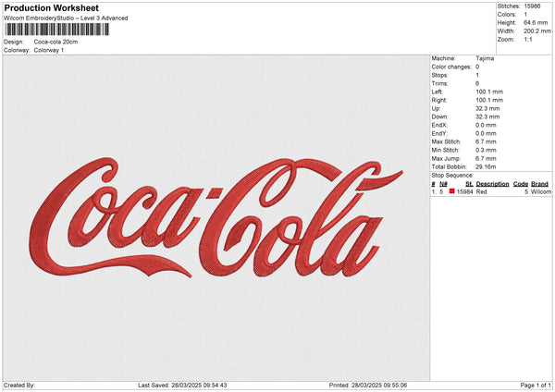Click the Coca-Cola embroidery design preview
Viewport: 555px width, 392px height.
pos(216,217)
